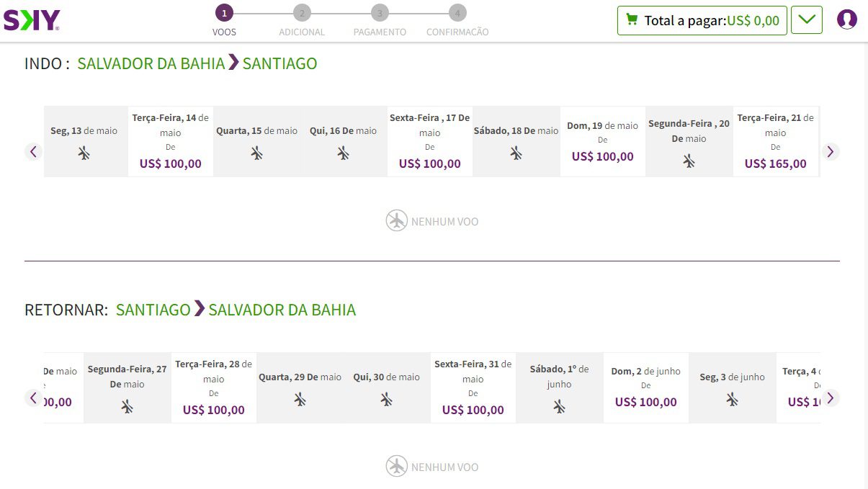
Task: Show later return dates with right arrow
Action: click(x=831, y=398)
